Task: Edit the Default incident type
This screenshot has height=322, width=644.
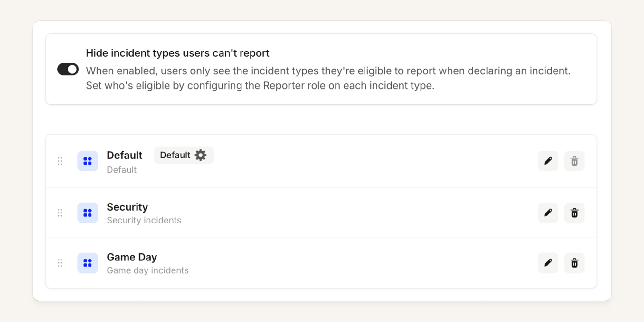Action: (x=548, y=161)
